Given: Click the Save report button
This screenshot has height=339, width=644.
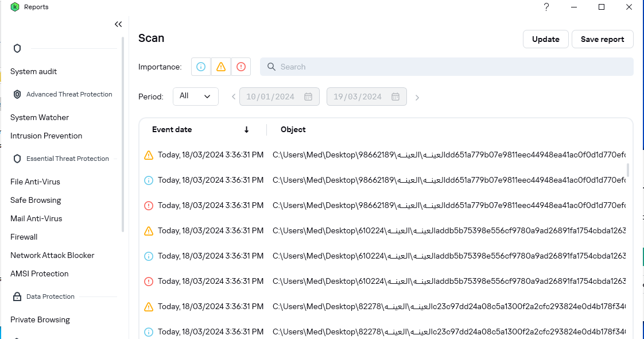Looking at the screenshot, I should pyautogui.click(x=602, y=39).
